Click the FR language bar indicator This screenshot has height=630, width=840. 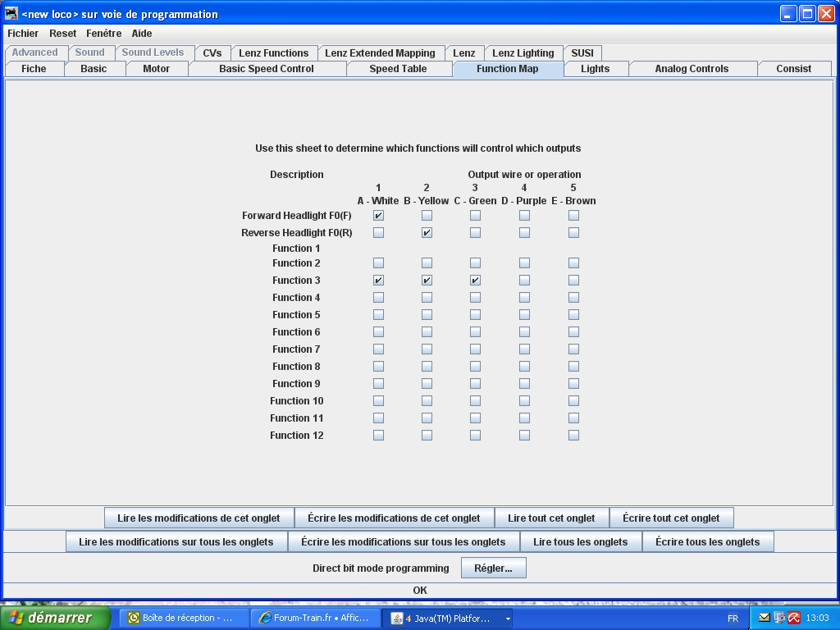click(733, 619)
